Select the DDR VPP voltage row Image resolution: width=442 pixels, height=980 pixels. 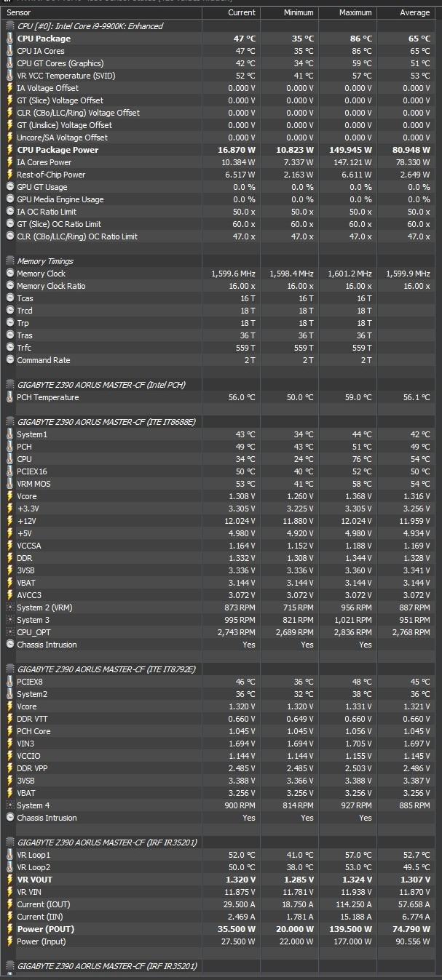pyautogui.click(x=218, y=768)
